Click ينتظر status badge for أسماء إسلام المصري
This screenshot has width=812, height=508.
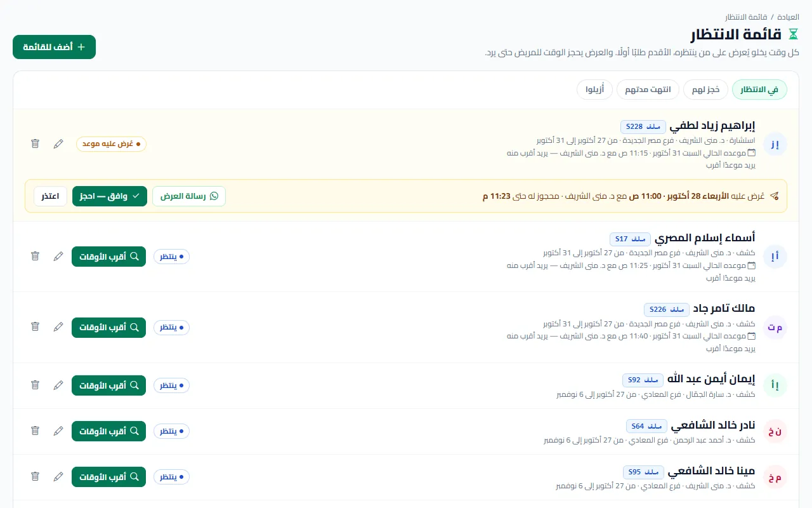tap(171, 257)
